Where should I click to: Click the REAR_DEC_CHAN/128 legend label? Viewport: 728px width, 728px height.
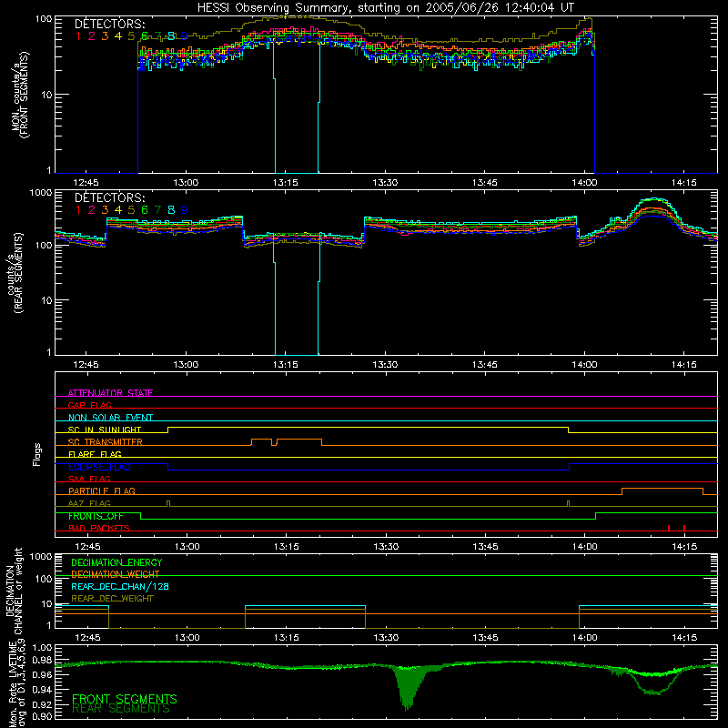click(x=120, y=586)
